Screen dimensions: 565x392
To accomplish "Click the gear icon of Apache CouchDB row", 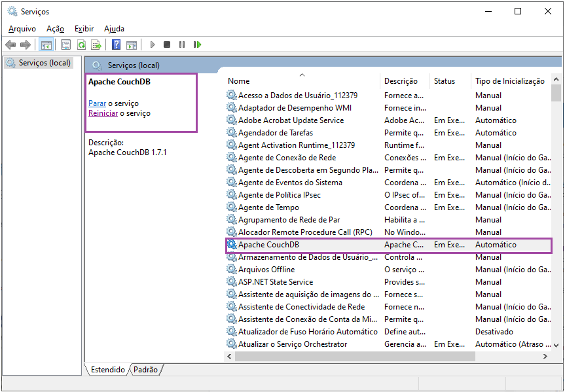I will 231,245.
